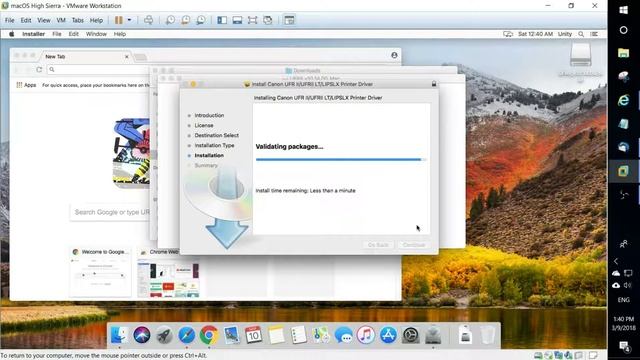Click the Go Back button in installer
The height and width of the screenshot is (360, 640).
click(x=378, y=245)
